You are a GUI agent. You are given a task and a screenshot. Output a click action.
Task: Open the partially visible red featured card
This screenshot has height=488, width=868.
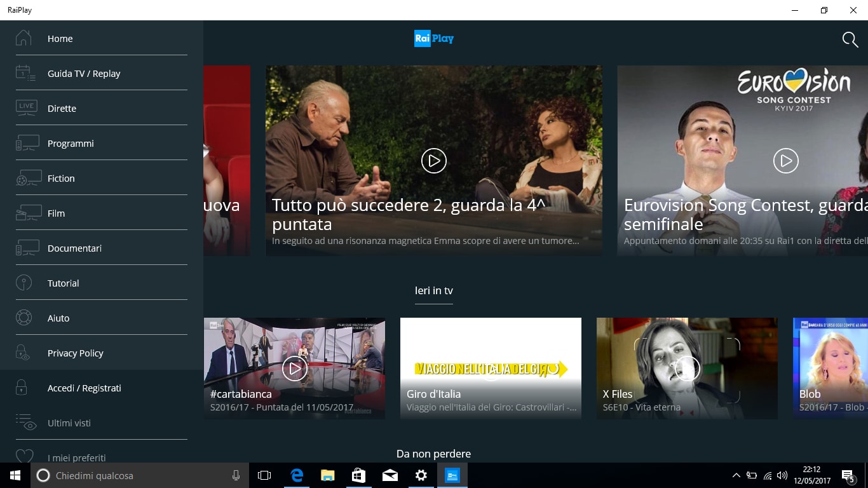pyautogui.click(x=227, y=160)
